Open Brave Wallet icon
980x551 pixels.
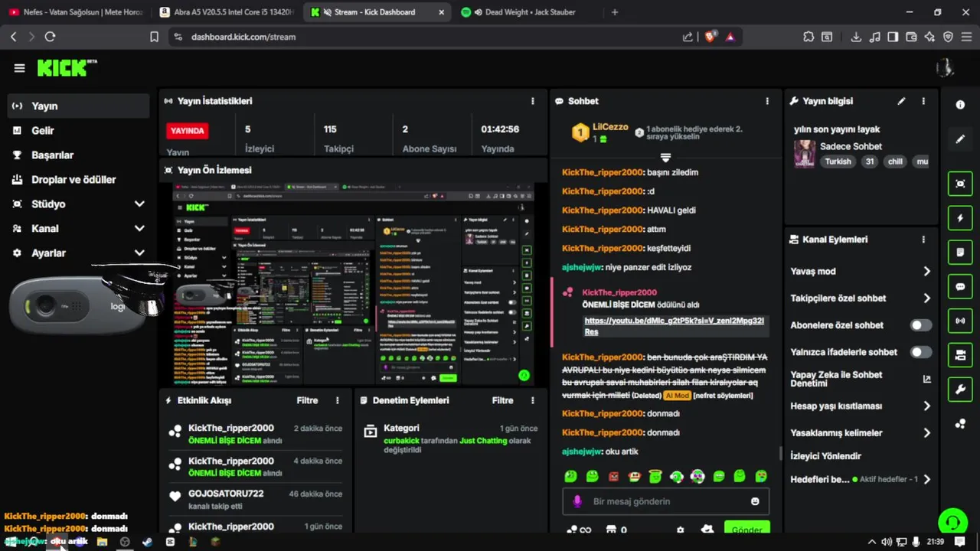click(x=911, y=37)
